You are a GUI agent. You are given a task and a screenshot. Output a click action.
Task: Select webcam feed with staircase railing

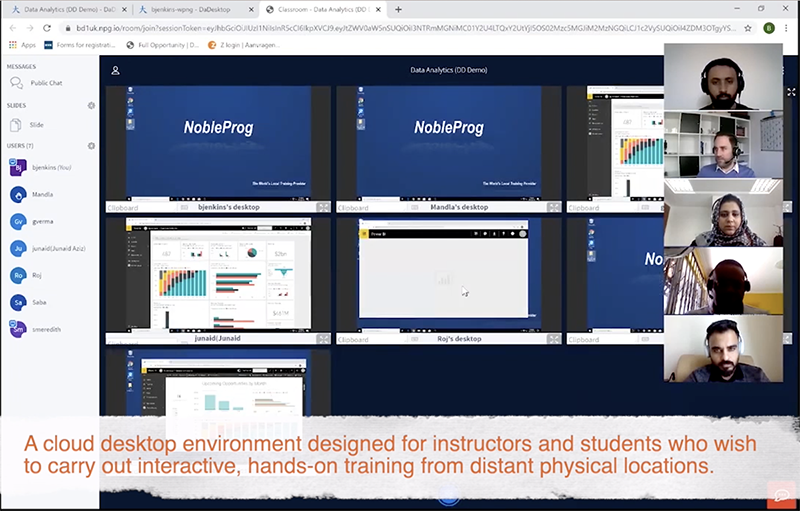723,281
